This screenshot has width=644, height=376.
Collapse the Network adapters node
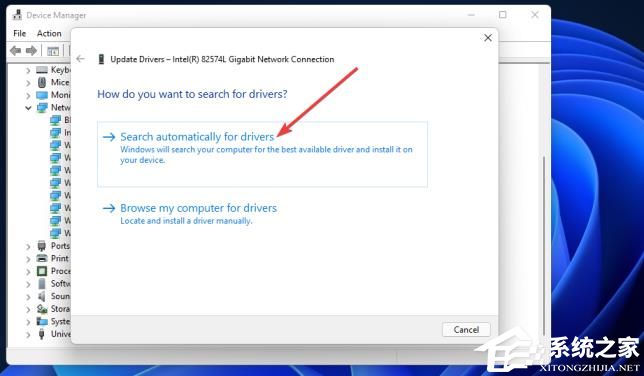pyautogui.click(x=28, y=108)
